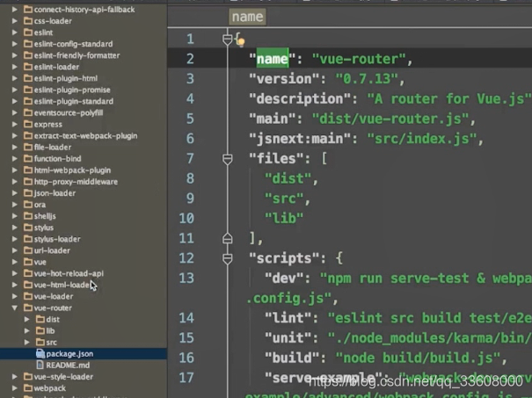
Task: Expand the file-loader folder arrow
Action: tap(15, 147)
